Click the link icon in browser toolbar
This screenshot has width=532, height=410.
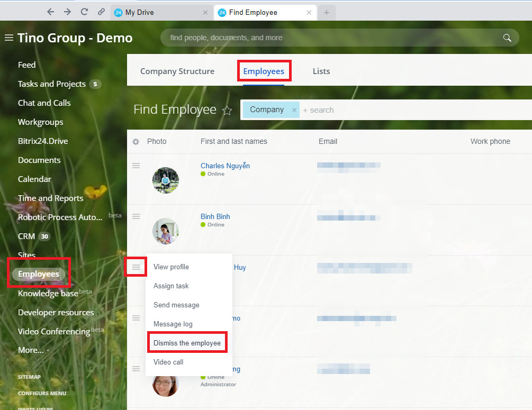(101, 12)
